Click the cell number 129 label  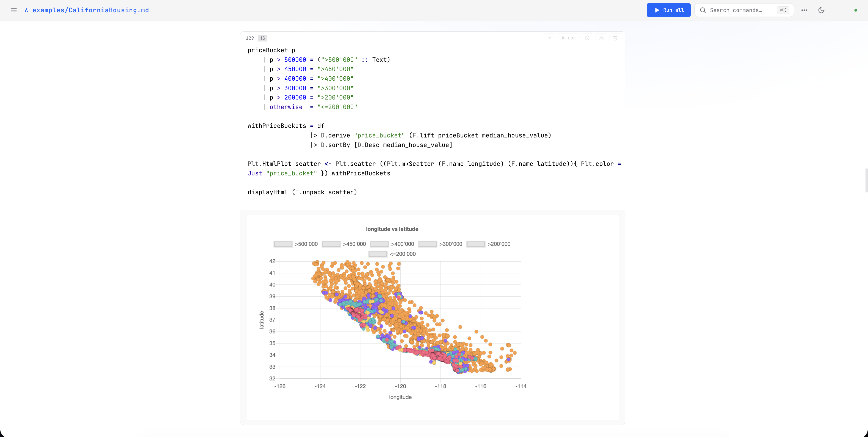(250, 38)
